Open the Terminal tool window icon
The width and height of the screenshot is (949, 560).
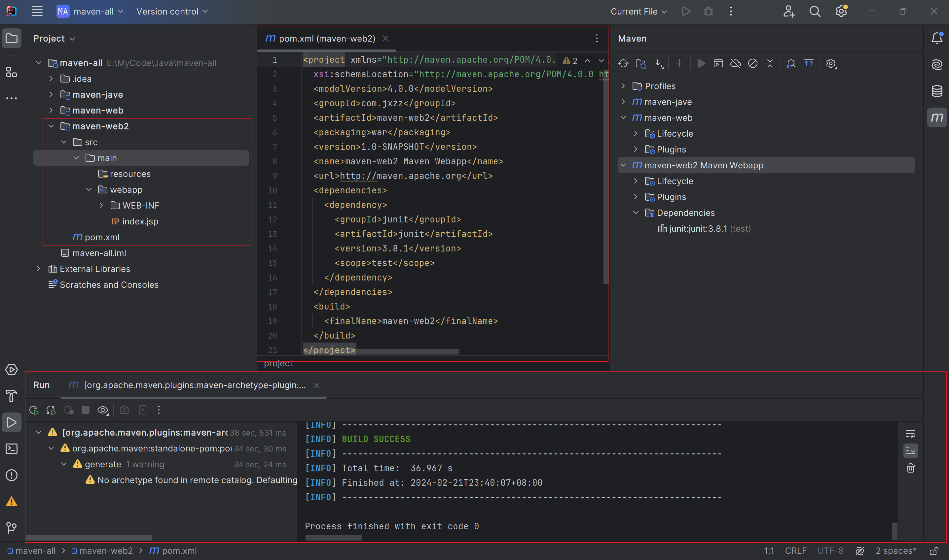12,449
